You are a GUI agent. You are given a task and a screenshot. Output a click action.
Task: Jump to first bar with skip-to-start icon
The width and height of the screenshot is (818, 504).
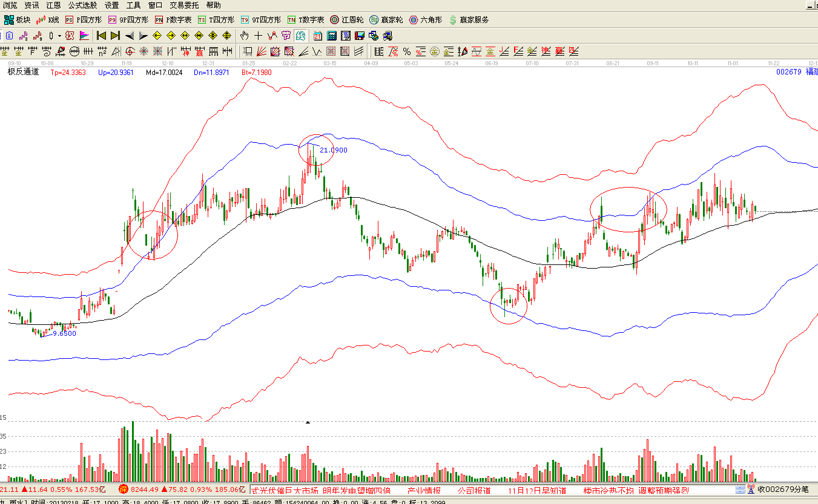pos(101,36)
